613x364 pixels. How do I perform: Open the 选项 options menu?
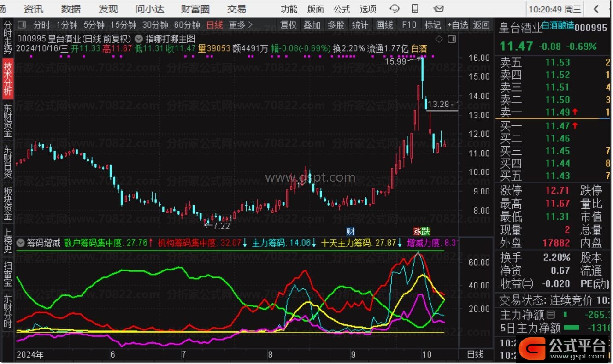coord(368,9)
